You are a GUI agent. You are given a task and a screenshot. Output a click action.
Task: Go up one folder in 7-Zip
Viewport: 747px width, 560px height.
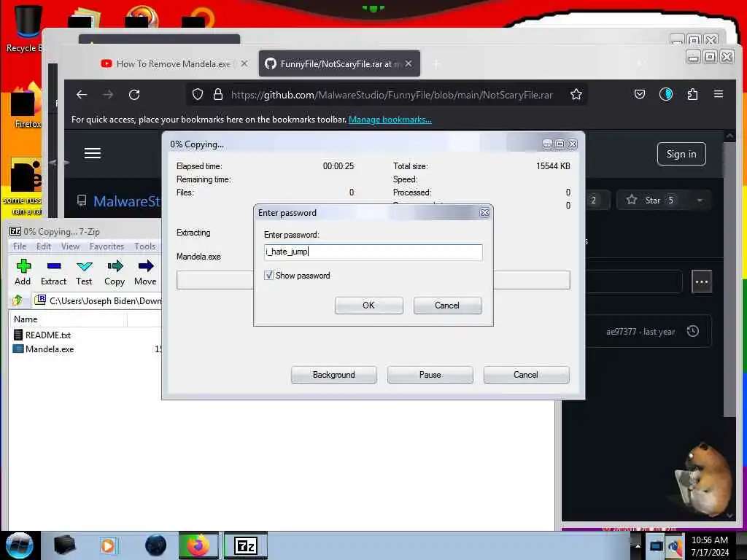pos(18,300)
